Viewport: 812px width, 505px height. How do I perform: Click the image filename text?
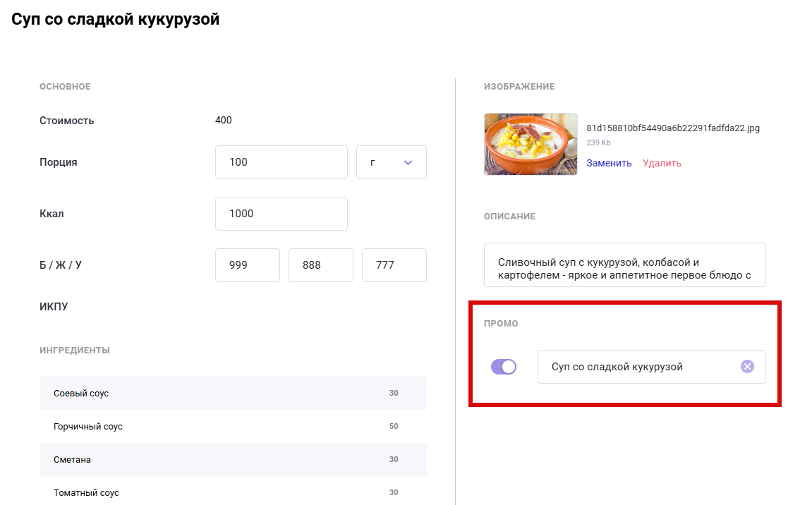click(x=673, y=128)
